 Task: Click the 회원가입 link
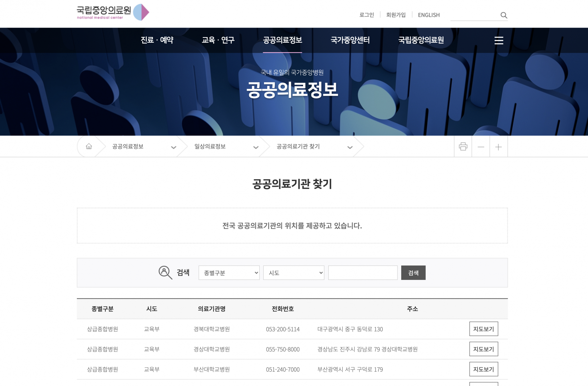coord(396,15)
